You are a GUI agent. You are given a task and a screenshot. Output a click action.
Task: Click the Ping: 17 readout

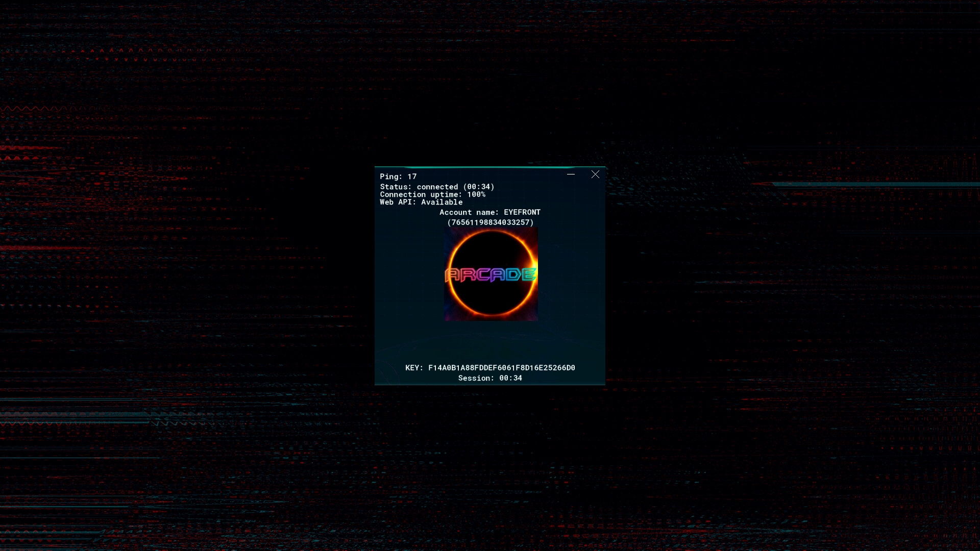click(x=398, y=176)
